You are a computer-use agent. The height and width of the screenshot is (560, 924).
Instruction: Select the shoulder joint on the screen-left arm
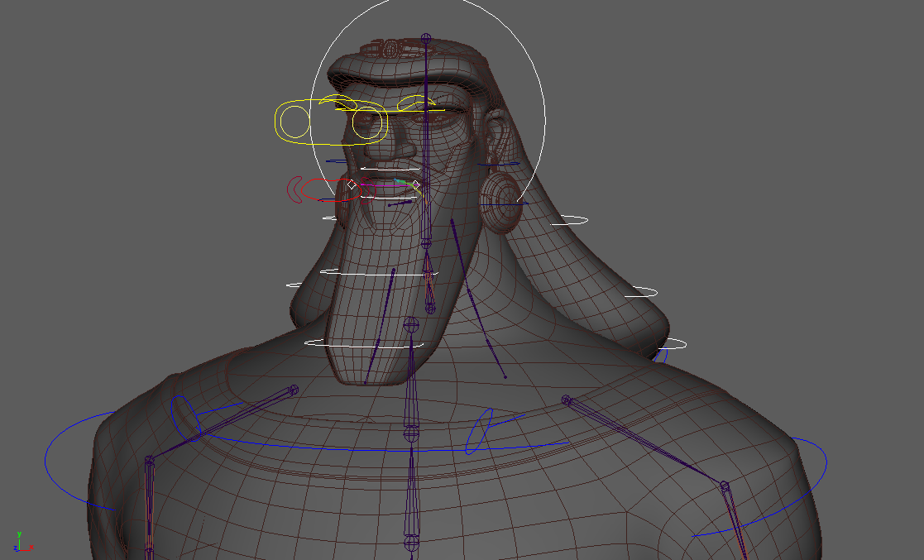[150, 459]
